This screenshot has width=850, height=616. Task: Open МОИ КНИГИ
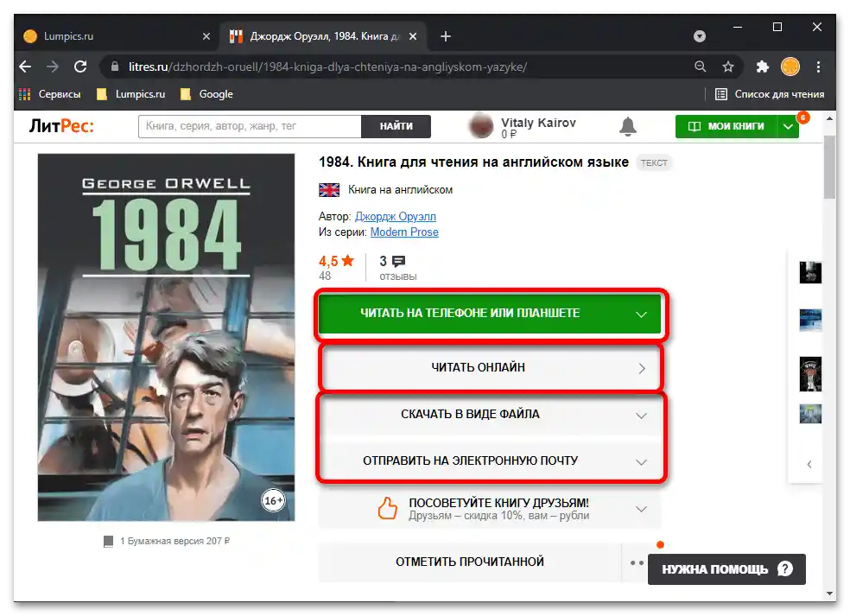[x=726, y=126]
